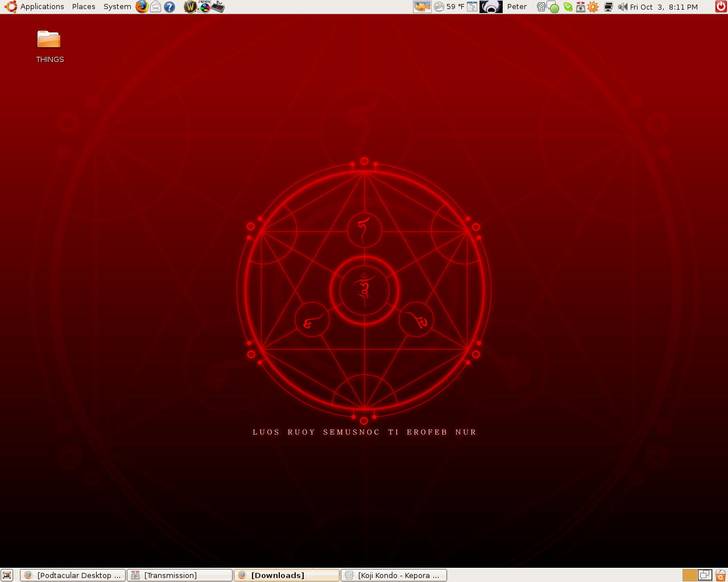
Task: Open the Places menu
Action: pyautogui.click(x=84, y=7)
